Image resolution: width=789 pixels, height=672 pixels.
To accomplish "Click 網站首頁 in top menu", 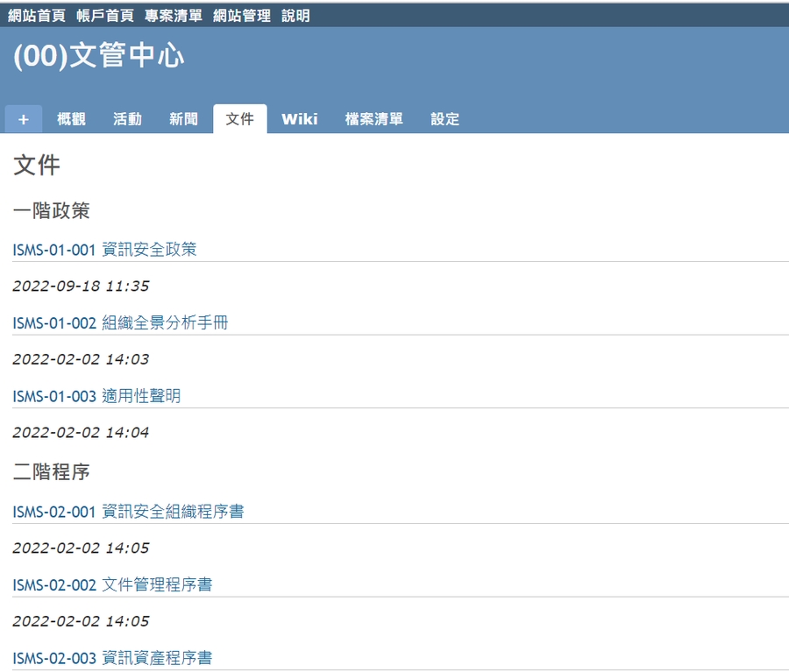I will (x=37, y=16).
